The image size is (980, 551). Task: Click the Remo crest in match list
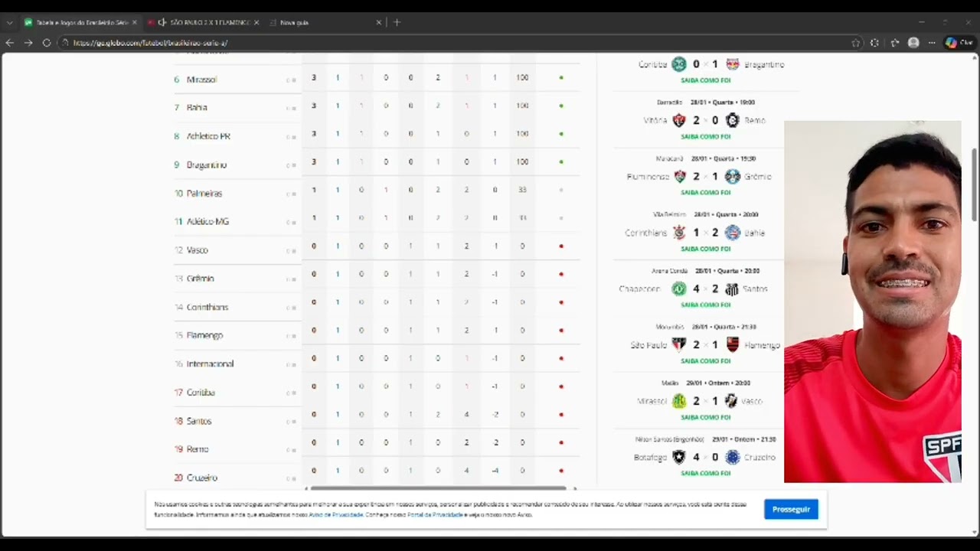pos(733,120)
